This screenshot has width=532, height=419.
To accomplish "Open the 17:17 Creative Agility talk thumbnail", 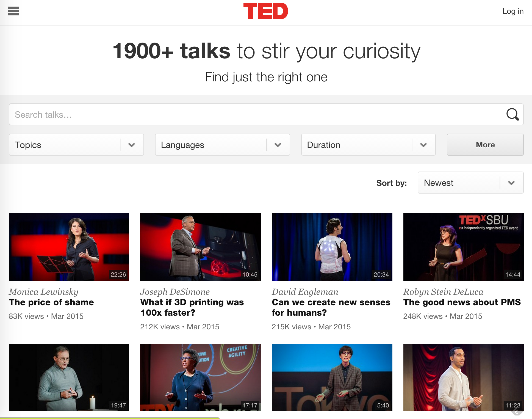I will pyautogui.click(x=201, y=377).
